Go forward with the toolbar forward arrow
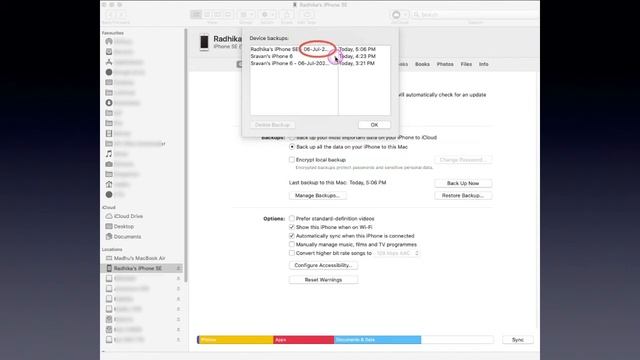The height and width of the screenshot is (360, 640). click(121, 15)
